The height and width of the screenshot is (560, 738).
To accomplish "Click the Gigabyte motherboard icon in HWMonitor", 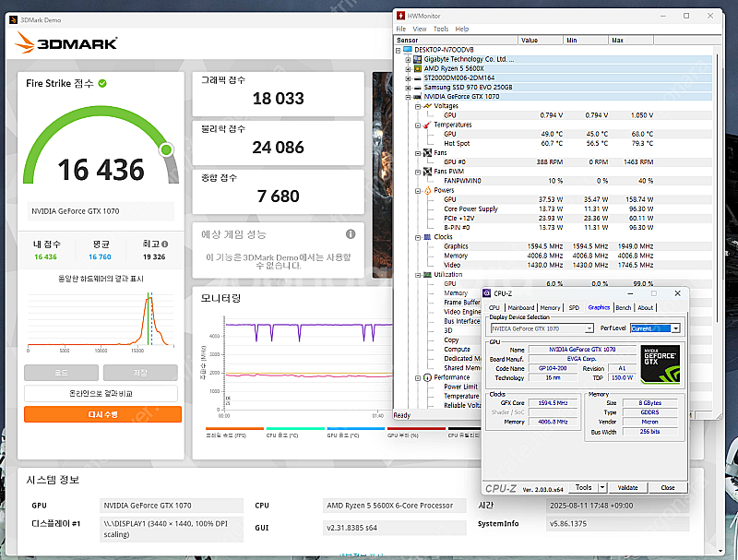I will (417, 59).
